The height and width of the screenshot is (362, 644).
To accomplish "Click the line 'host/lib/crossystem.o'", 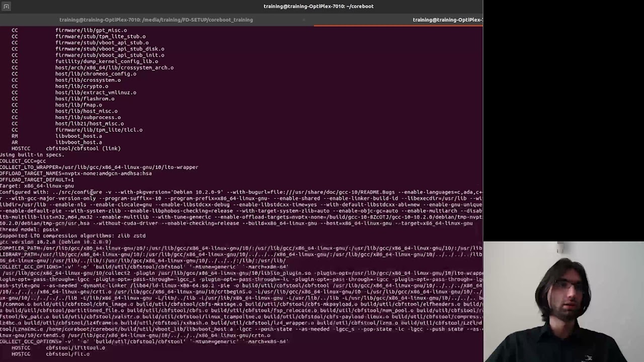I will point(88,80).
